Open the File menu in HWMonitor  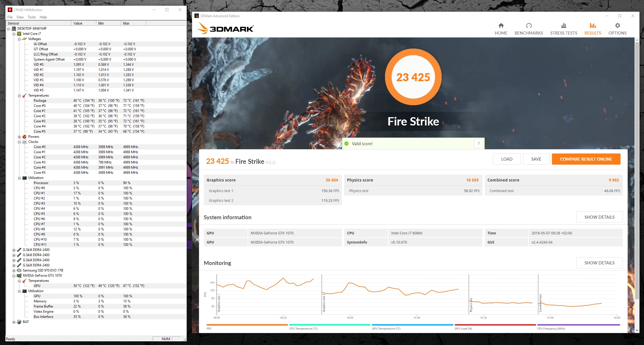(x=10, y=17)
